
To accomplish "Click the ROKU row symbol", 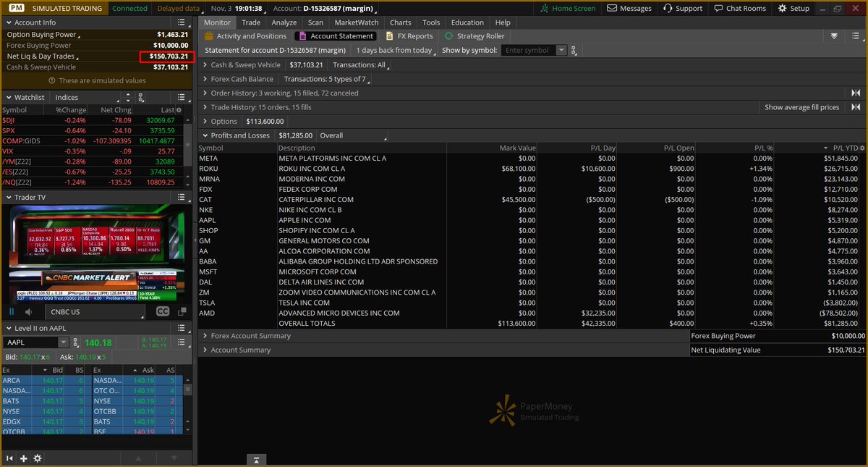I will (208, 169).
